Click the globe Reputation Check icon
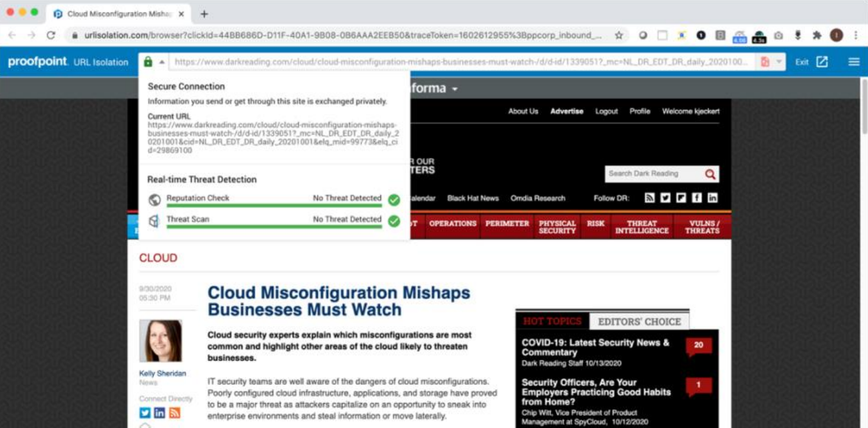868x428 pixels. (x=155, y=199)
